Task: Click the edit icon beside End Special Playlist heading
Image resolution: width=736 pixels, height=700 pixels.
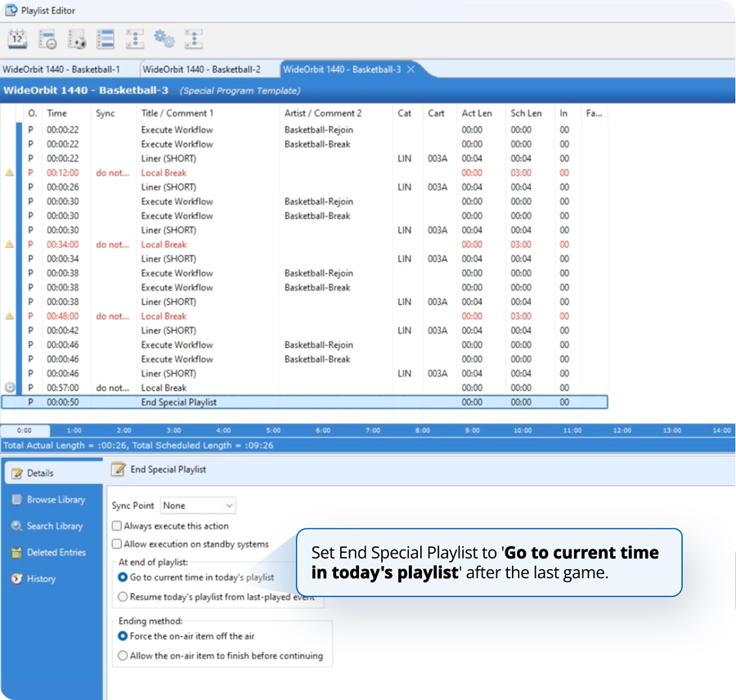Action: tap(119, 469)
